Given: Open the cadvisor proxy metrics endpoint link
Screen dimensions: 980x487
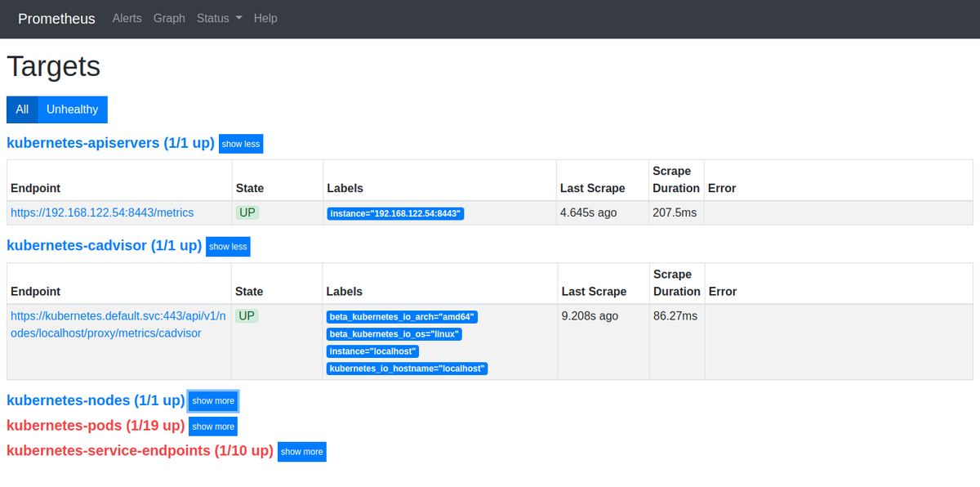Looking at the screenshot, I should click(118, 324).
